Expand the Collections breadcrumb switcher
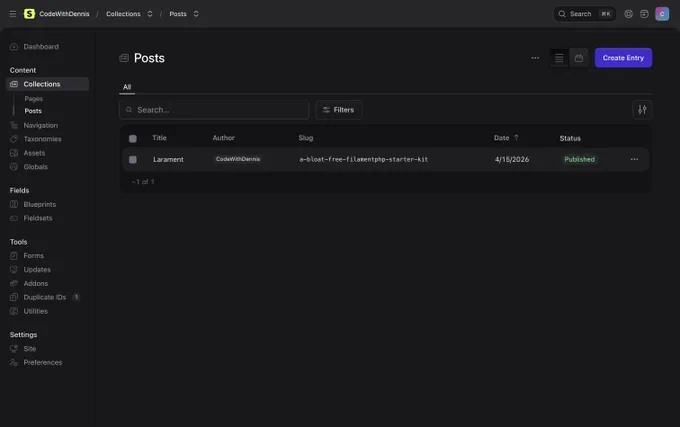Image resolution: width=680 pixels, height=427 pixels. coord(150,14)
